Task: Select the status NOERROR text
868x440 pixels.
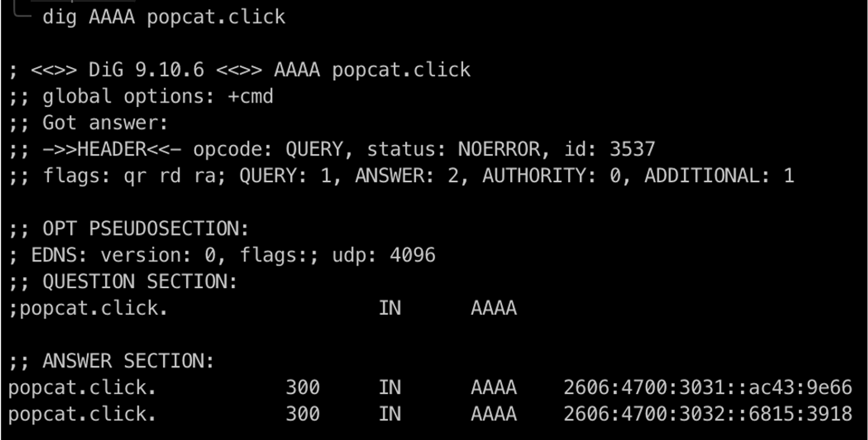Action: (458, 150)
